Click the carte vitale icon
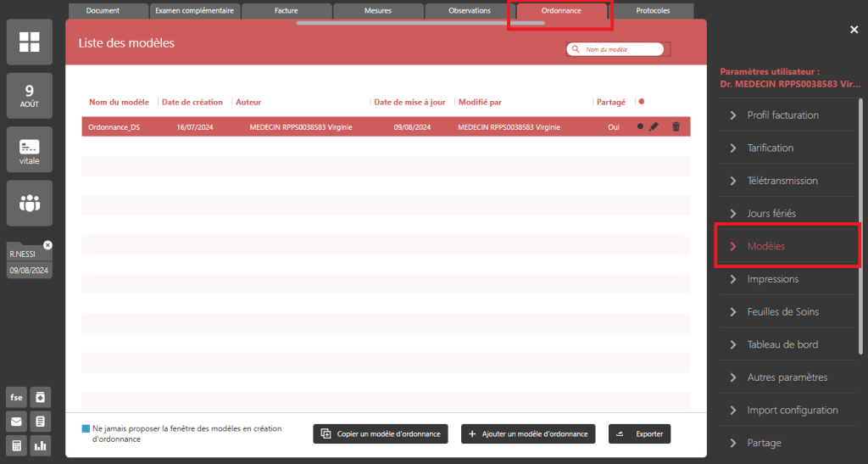 coord(29,151)
